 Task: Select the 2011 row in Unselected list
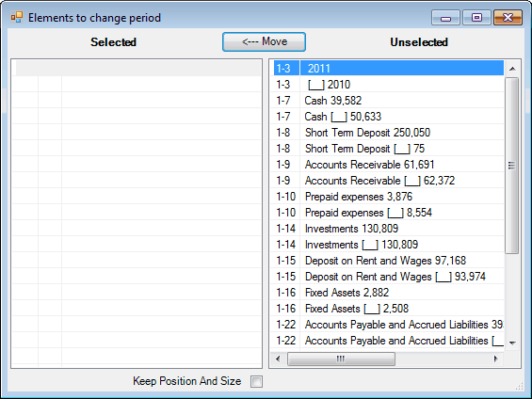point(389,68)
